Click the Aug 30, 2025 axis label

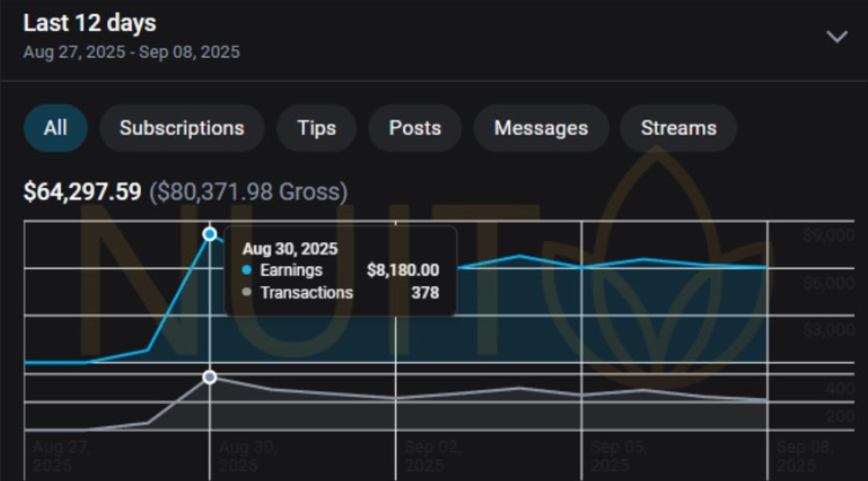(246, 455)
